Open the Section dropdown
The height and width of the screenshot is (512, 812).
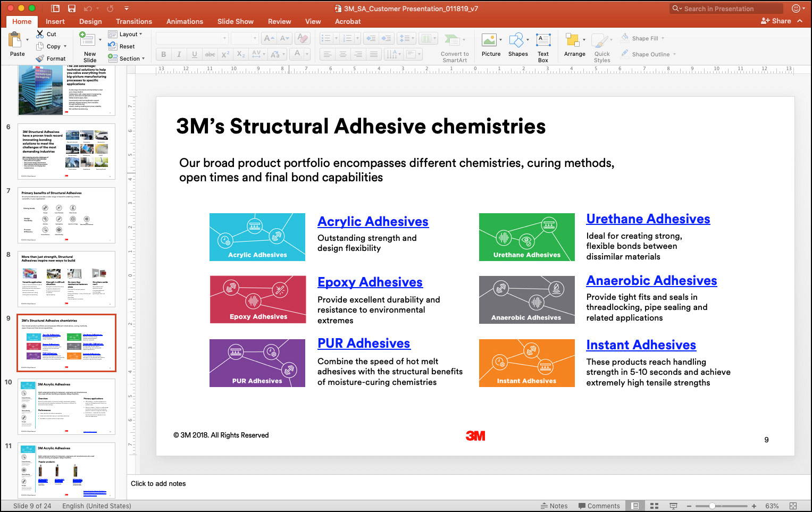pyautogui.click(x=127, y=58)
